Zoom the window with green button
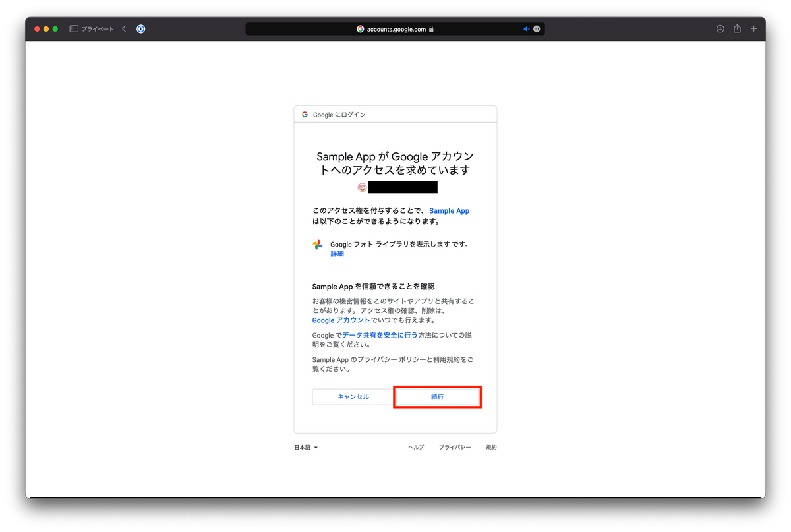Screen dimensions: 791x532 [x=55, y=29]
